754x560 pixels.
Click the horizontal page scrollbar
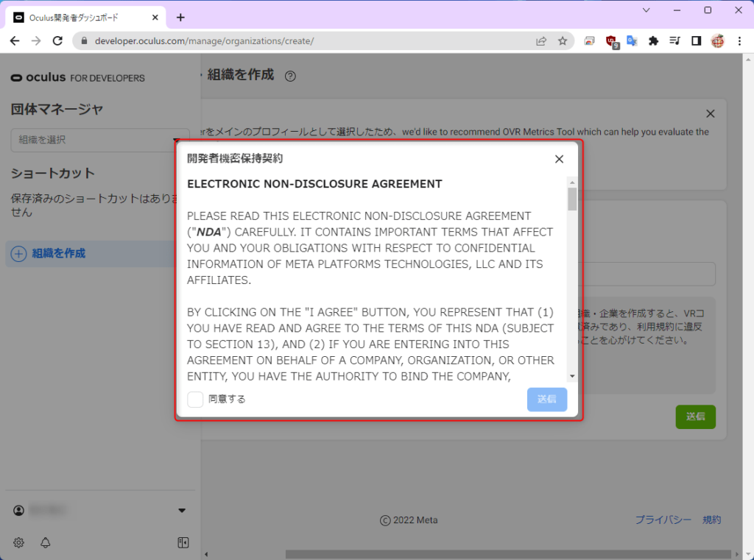[508, 554]
